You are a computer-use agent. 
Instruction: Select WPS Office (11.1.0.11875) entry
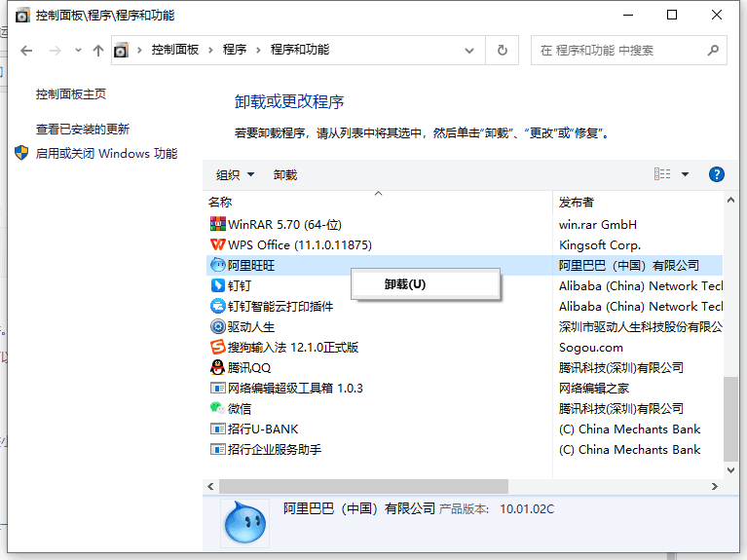300,244
